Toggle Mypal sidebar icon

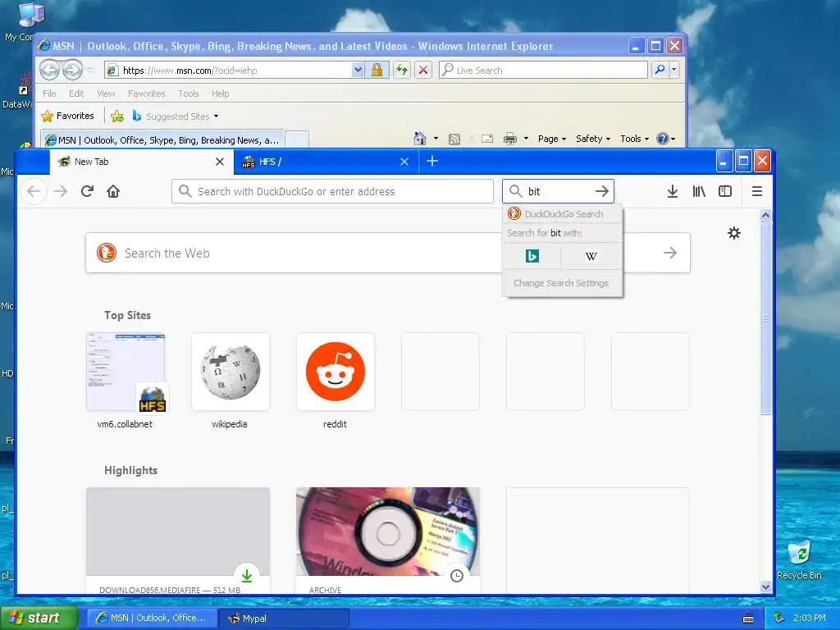(725, 191)
